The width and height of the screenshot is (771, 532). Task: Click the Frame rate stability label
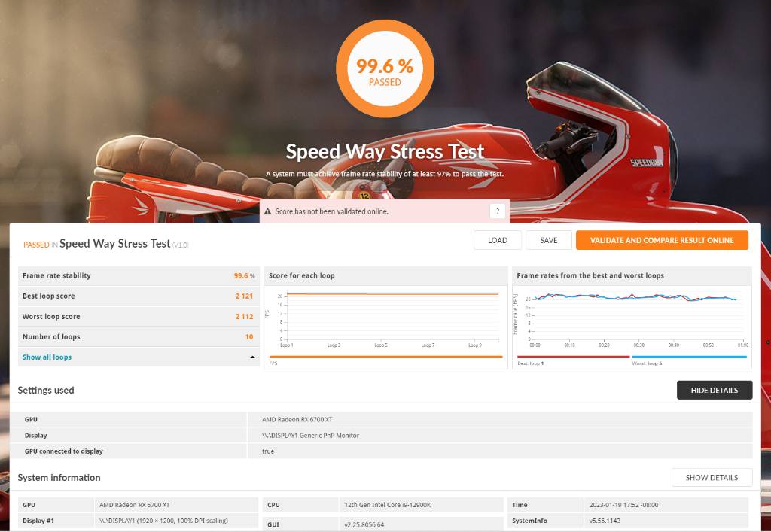[x=56, y=276]
